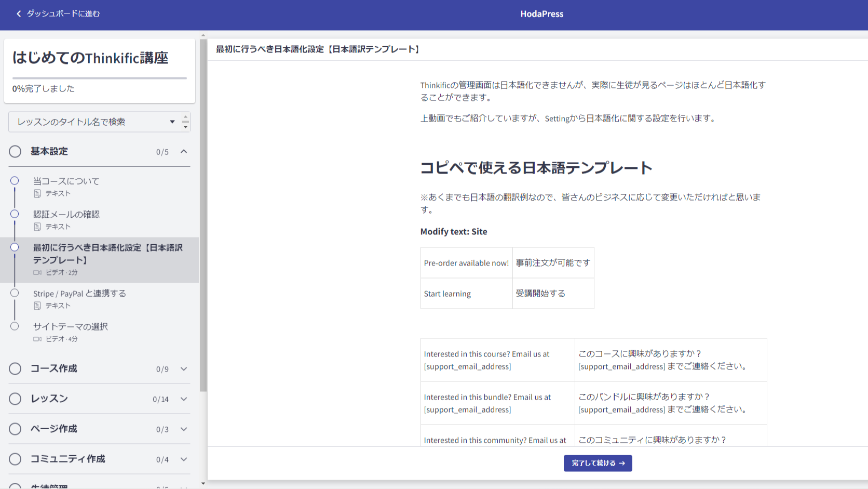Click the sidebar vertical scrollbar thumb
The height and width of the screenshot is (489, 868).
[203, 215]
